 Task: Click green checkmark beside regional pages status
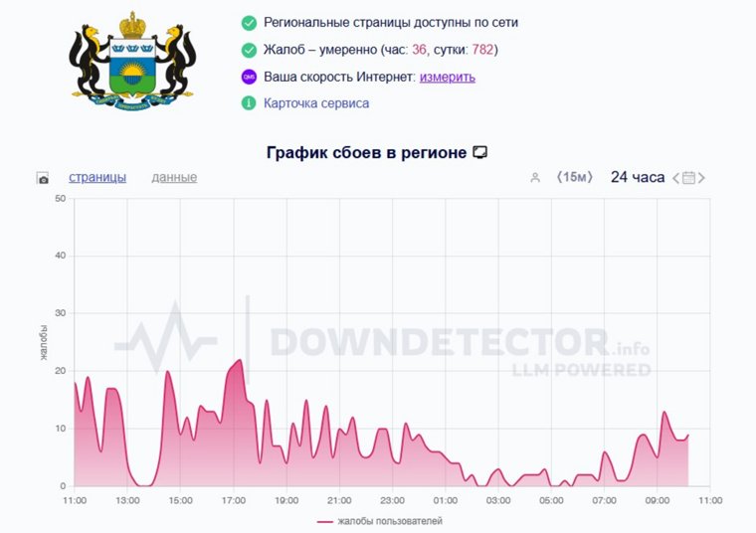coord(249,23)
